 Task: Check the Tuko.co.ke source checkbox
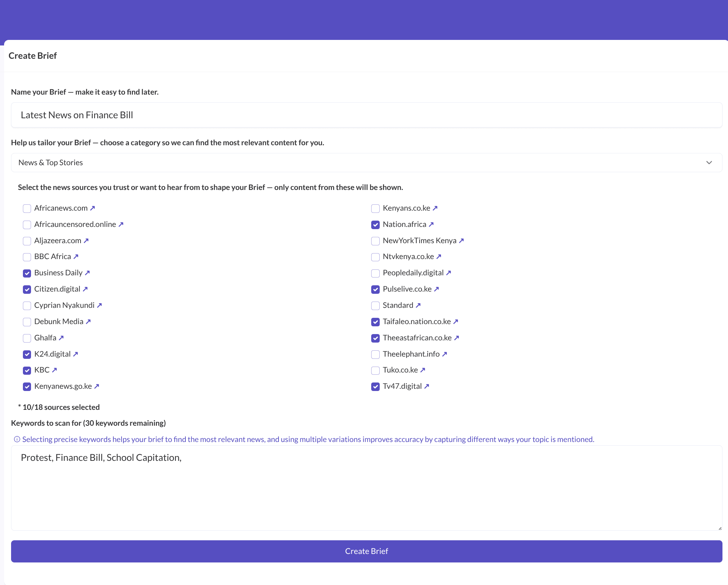(375, 370)
